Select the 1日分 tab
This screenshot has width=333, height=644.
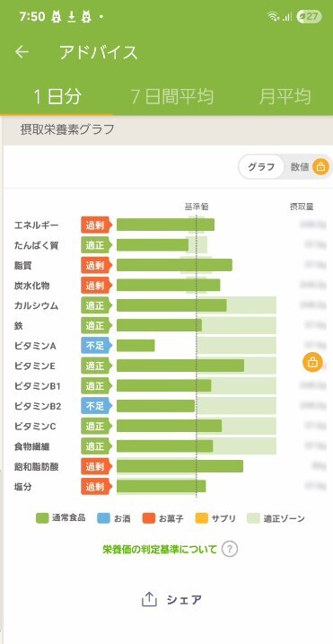(x=57, y=97)
